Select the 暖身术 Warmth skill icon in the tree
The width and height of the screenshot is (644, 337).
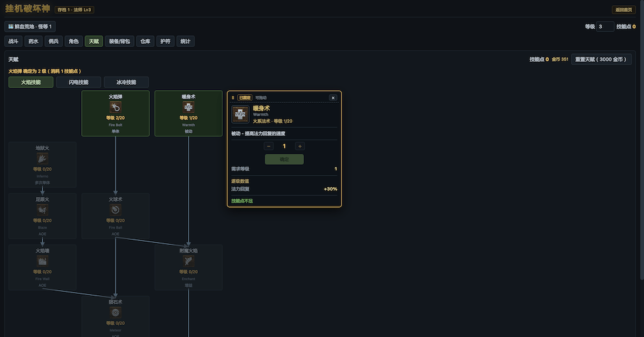[189, 107]
